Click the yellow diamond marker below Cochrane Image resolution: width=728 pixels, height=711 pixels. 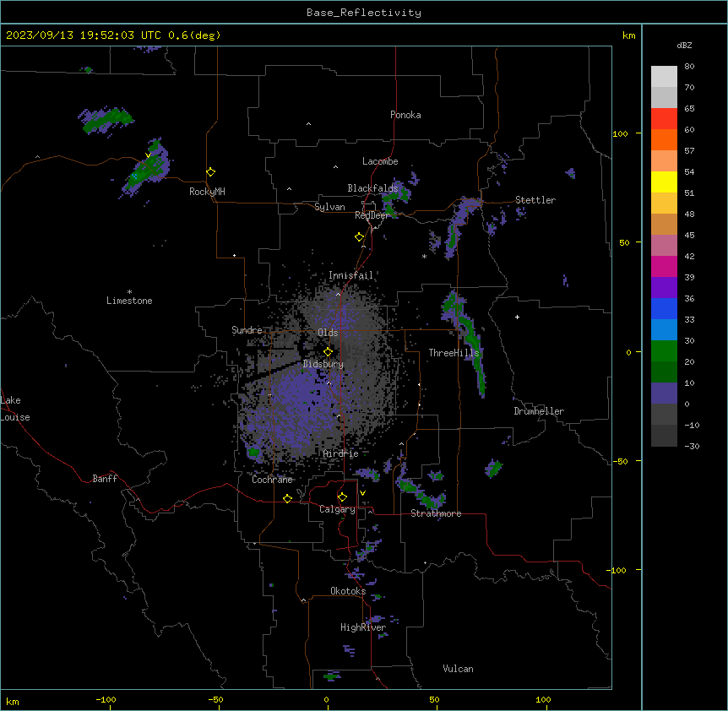pos(287,498)
